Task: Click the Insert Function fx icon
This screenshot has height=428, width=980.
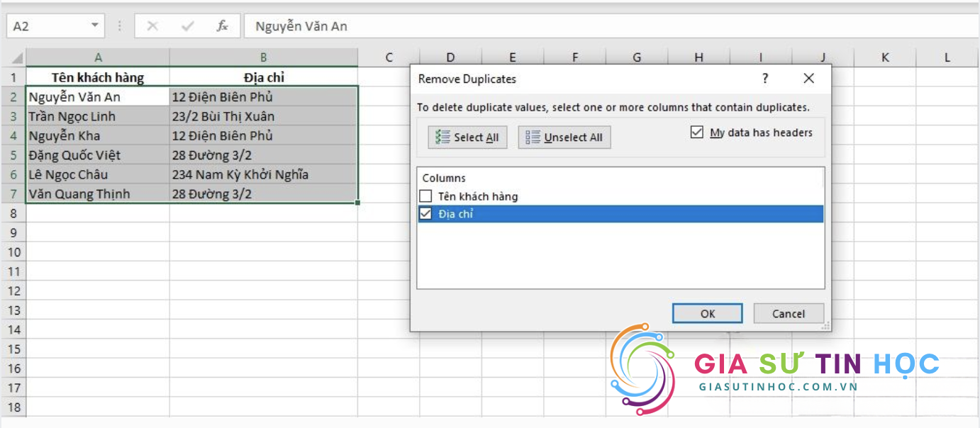Action: point(222,26)
